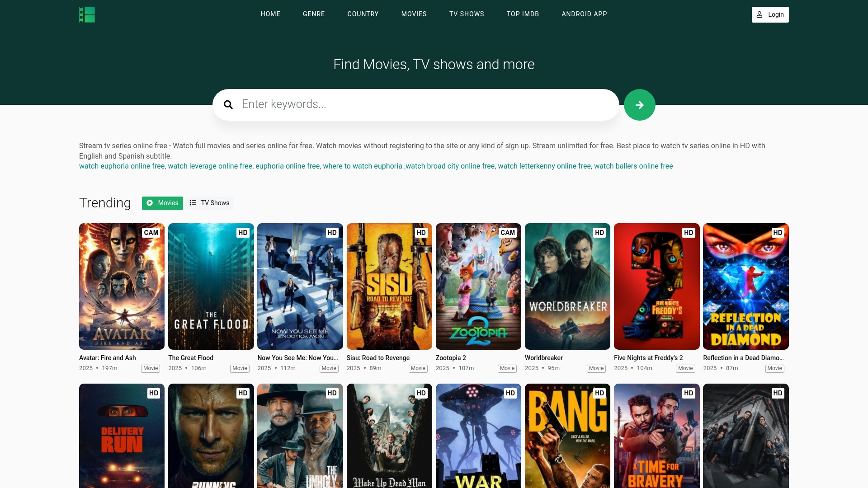868x488 pixels.
Task: Click the HD badge on Worldbreaker poster
Action: [x=599, y=233]
